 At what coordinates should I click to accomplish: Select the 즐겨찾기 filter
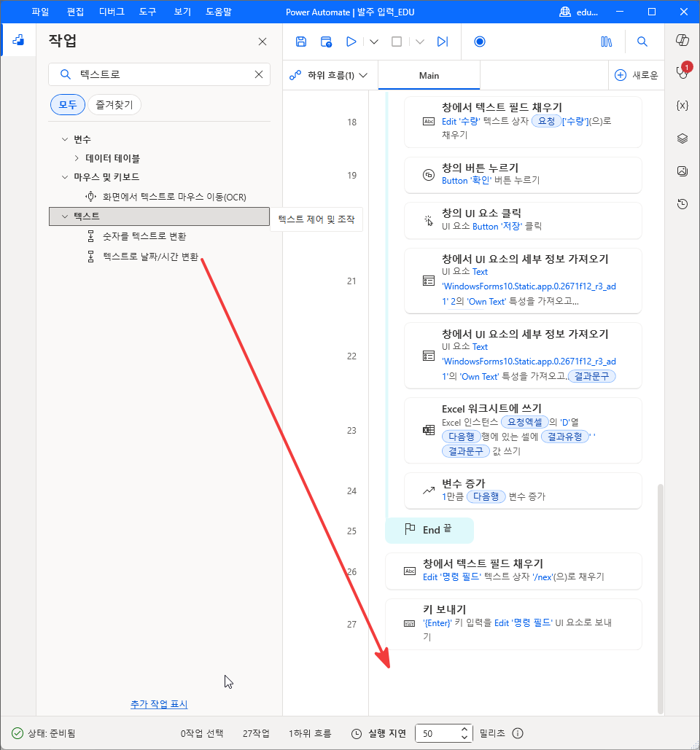114,105
